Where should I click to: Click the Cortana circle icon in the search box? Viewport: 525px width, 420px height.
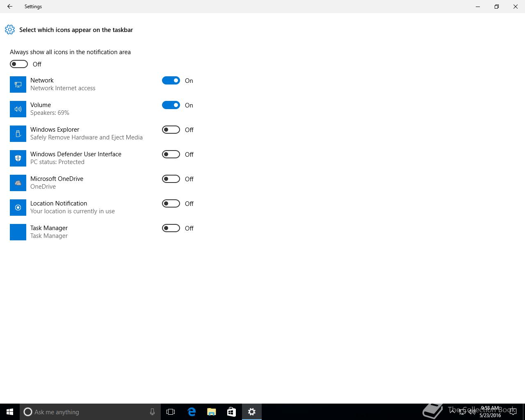point(28,412)
